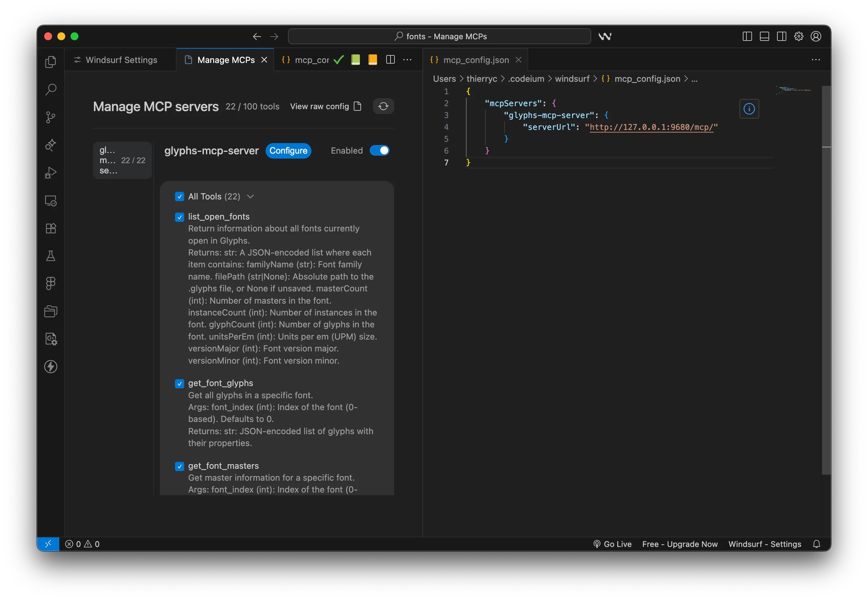Open the Source Control view
Viewport: 868px width, 600px height.
click(51, 117)
